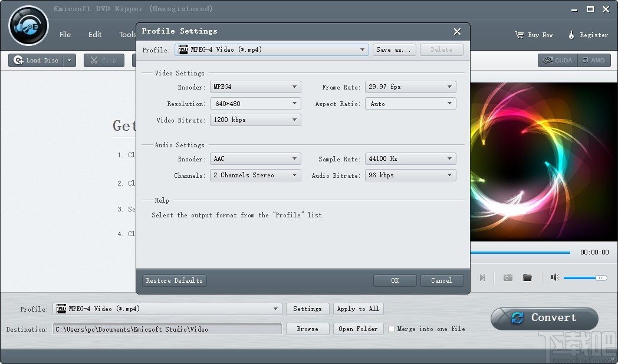The width and height of the screenshot is (618, 364).
Task: Mute playback with the speaker icon
Action: pyautogui.click(x=554, y=277)
